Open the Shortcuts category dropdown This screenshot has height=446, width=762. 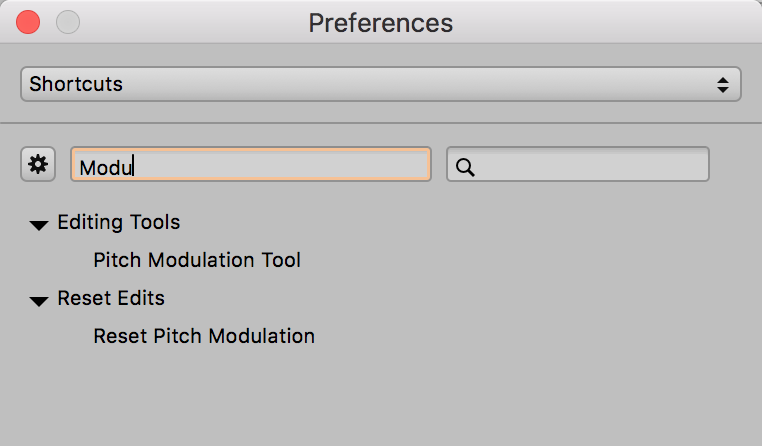point(380,84)
